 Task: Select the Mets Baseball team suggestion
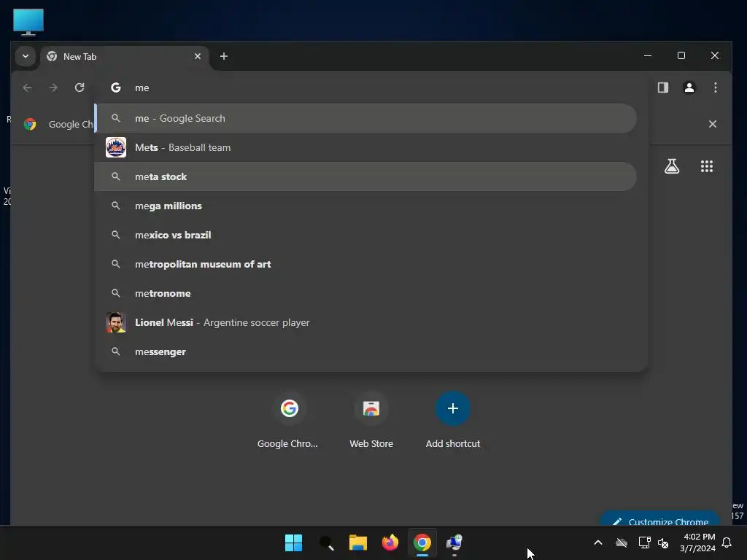pos(365,147)
